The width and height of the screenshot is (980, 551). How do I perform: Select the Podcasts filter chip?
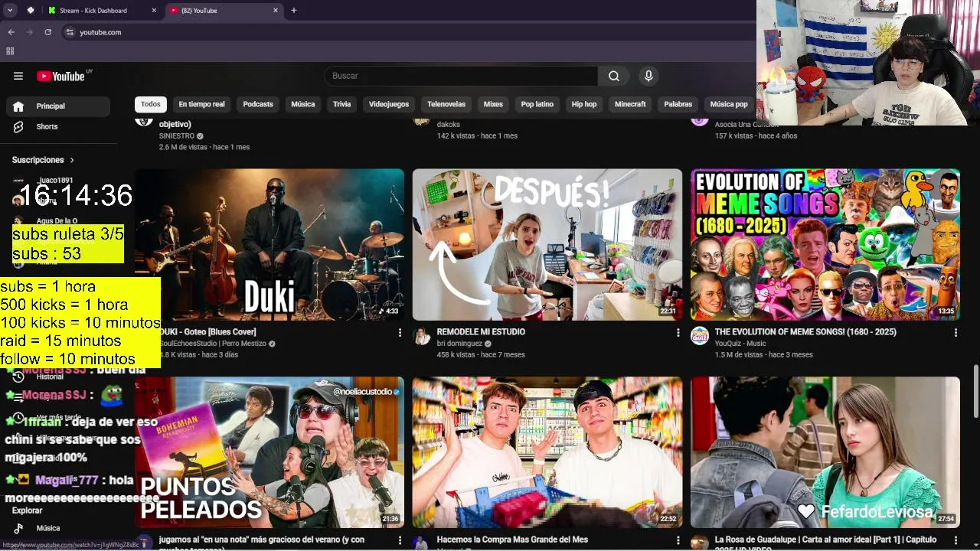[x=258, y=104]
